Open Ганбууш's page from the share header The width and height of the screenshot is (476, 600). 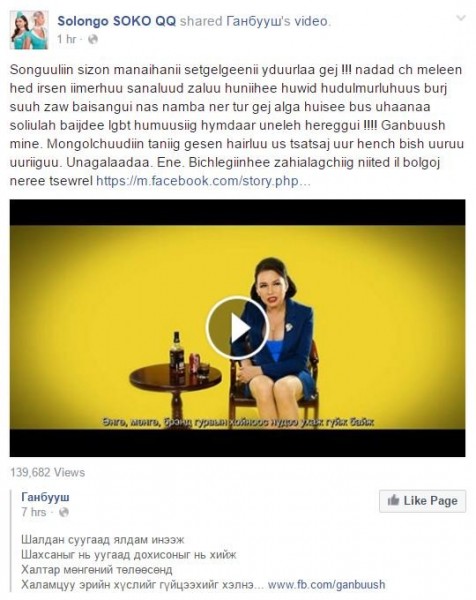258,21
